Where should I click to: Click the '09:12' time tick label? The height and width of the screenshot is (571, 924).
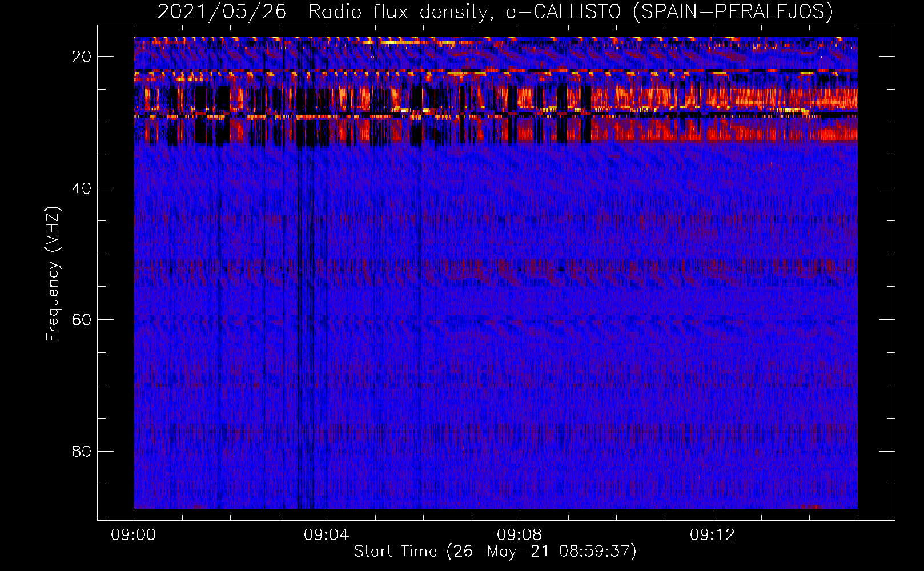click(713, 535)
